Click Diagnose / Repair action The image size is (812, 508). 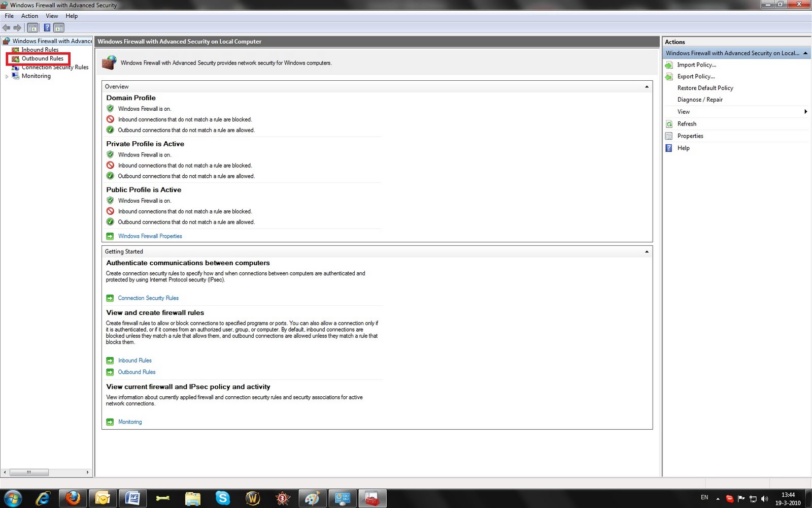click(x=700, y=100)
